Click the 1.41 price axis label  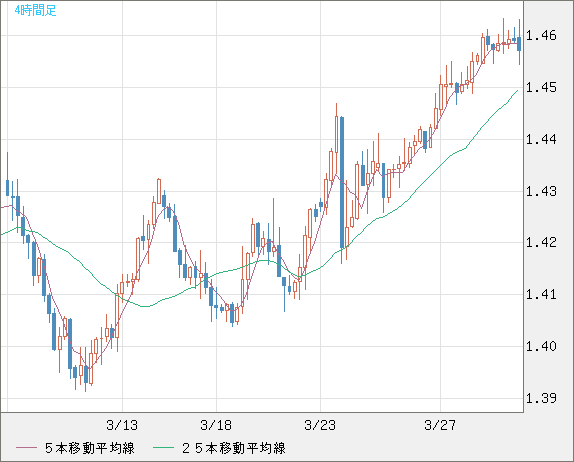[x=541, y=294]
